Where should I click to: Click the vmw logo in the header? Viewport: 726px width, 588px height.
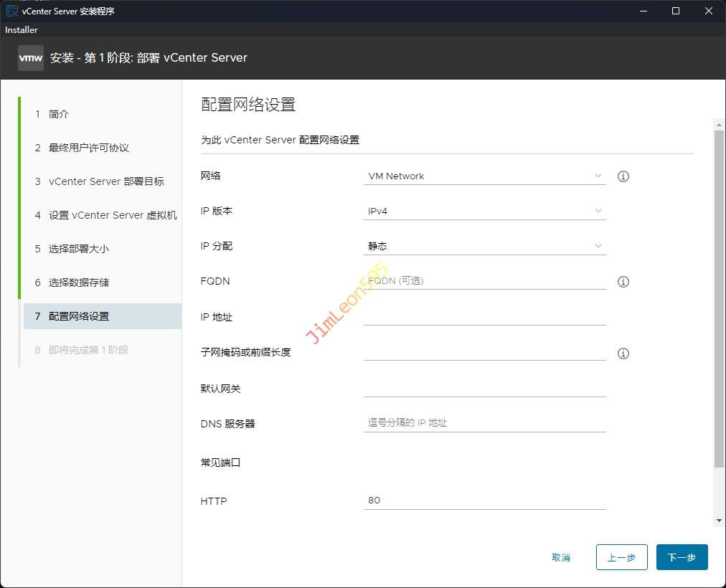pos(31,58)
